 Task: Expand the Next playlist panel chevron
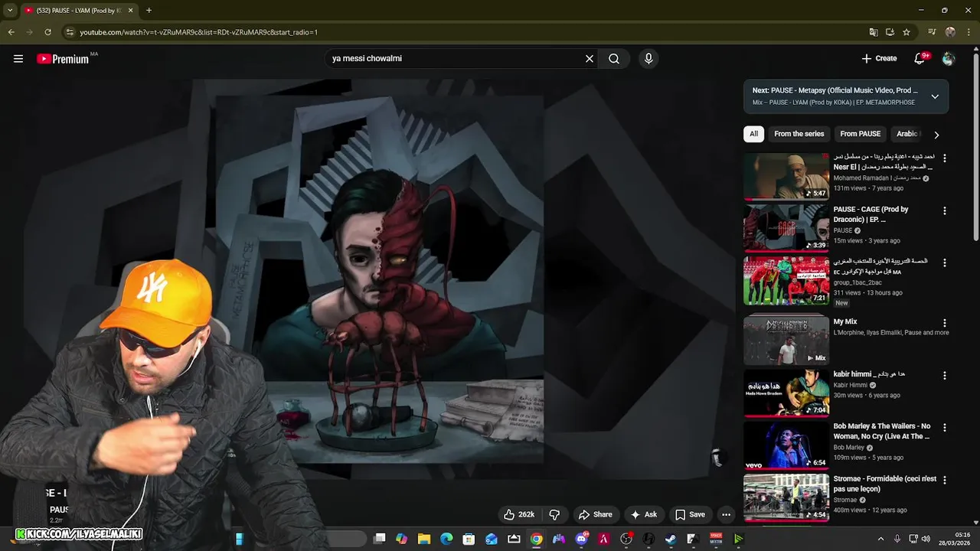click(935, 96)
